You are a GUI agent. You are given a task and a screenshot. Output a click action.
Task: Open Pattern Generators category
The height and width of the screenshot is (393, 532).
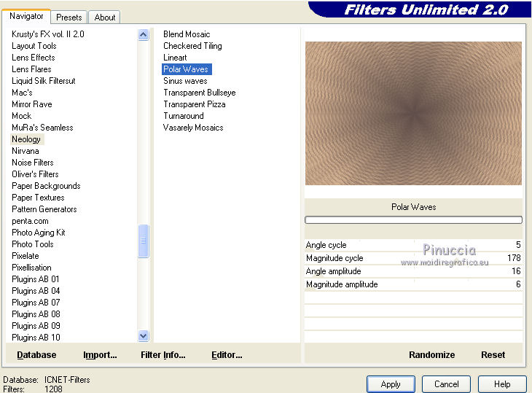pyautogui.click(x=44, y=209)
